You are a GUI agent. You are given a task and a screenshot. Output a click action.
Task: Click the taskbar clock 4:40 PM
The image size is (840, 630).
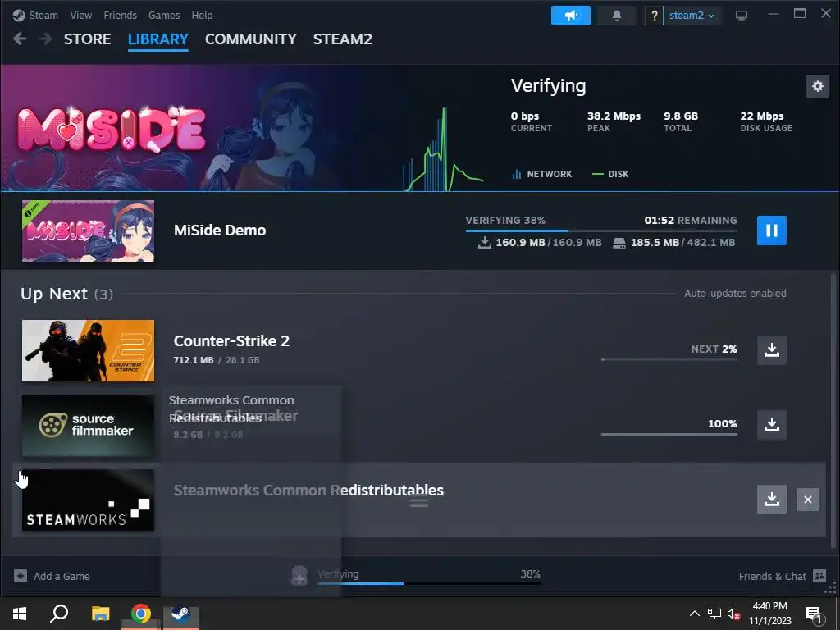point(769,606)
